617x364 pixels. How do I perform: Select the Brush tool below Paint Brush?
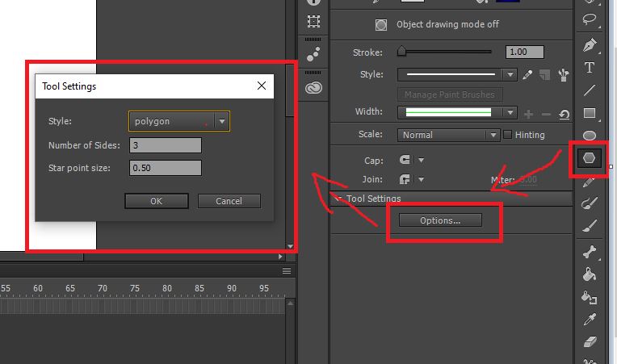589,226
